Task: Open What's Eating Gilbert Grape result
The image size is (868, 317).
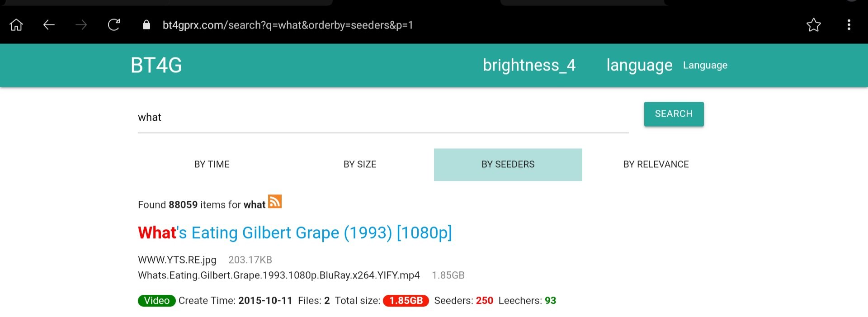Action: [295, 232]
